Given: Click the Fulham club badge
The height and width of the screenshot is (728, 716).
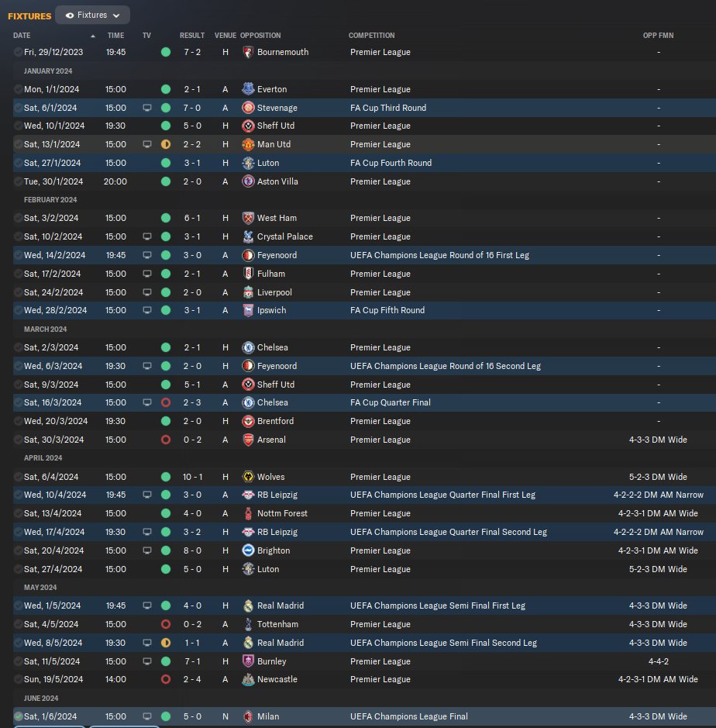Looking at the screenshot, I should click(x=248, y=274).
